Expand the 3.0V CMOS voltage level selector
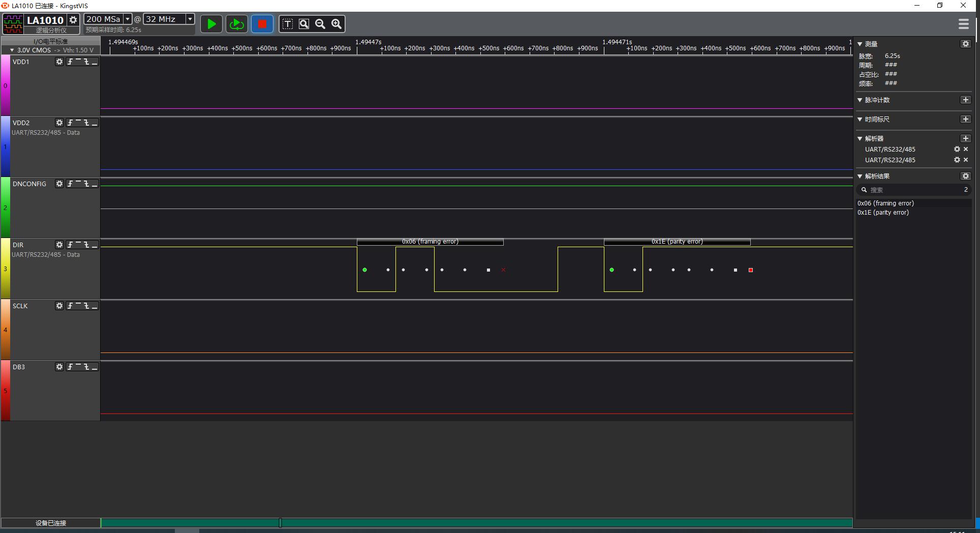 (12, 50)
